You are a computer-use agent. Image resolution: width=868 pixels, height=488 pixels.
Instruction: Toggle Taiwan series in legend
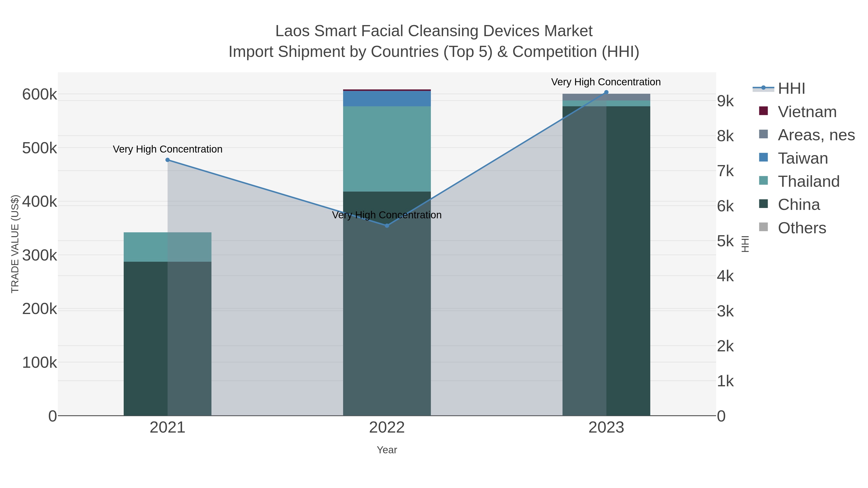[x=793, y=158]
